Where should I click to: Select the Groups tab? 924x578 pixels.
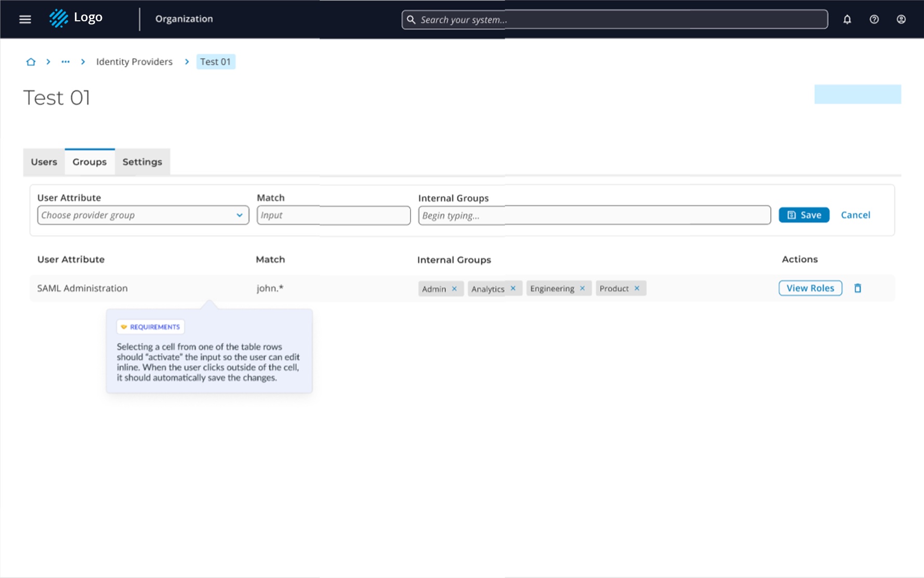(x=89, y=162)
